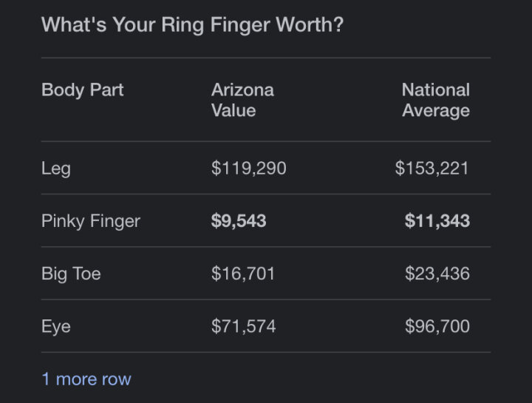Click Leg national average $153,221
The height and width of the screenshot is (403, 532).
432,168
